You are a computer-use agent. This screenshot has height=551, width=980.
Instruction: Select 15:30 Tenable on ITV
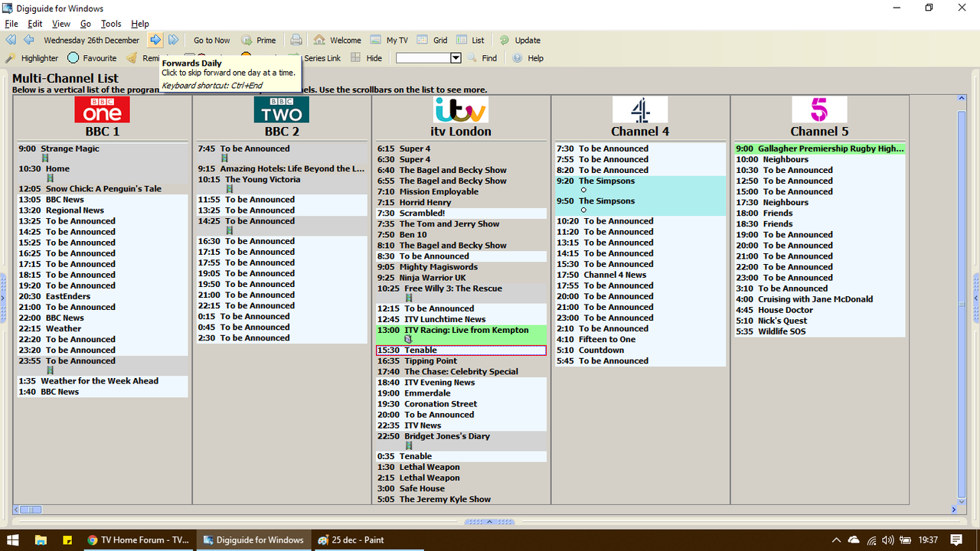click(x=461, y=350)
